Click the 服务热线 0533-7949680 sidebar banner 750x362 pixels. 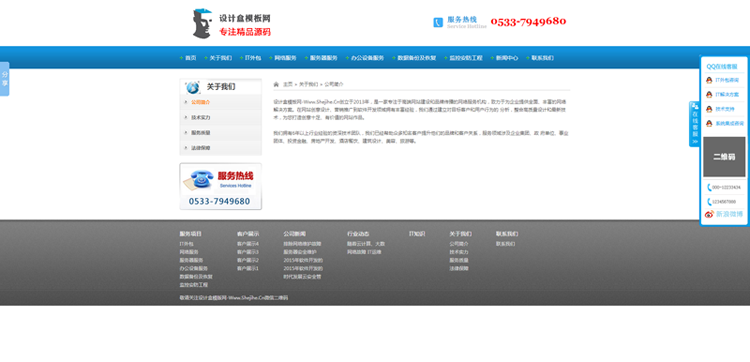(221, 186)
